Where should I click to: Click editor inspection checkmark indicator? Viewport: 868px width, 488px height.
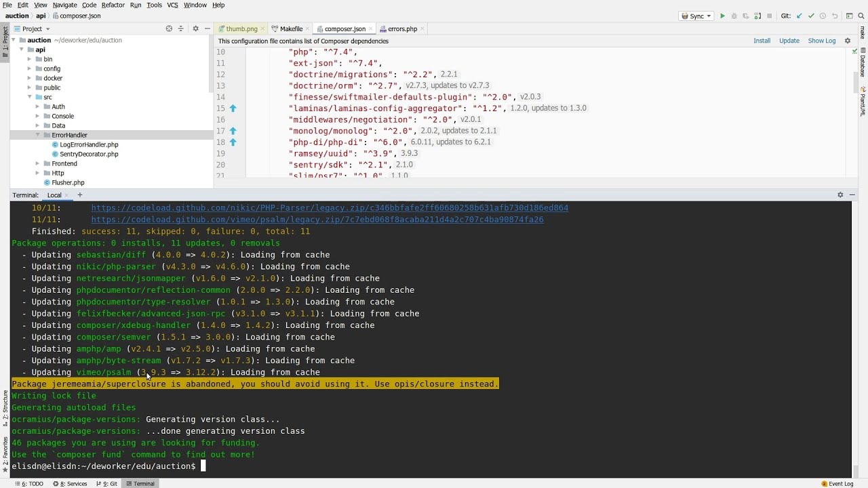tap(854, 52)
